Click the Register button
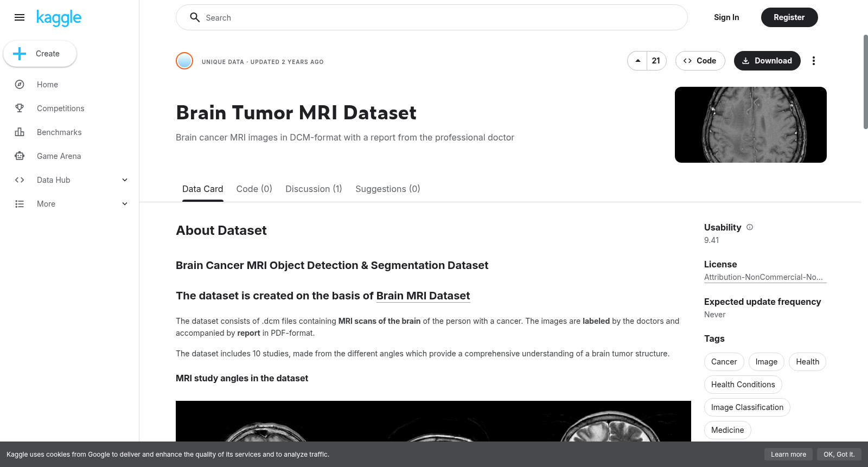The width and height of the screenshot is (868, 467). [789, 17]
